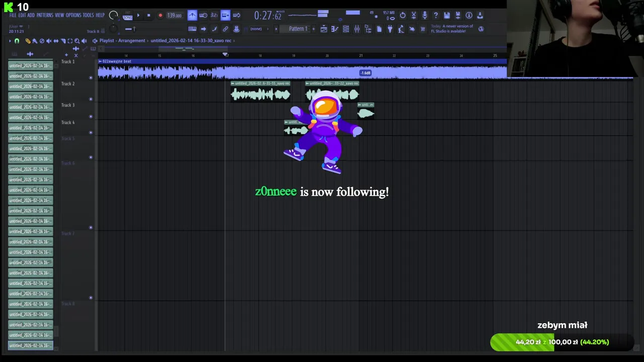
Task: Select the Zoom magnifier tool
Action: click(77, 41)
